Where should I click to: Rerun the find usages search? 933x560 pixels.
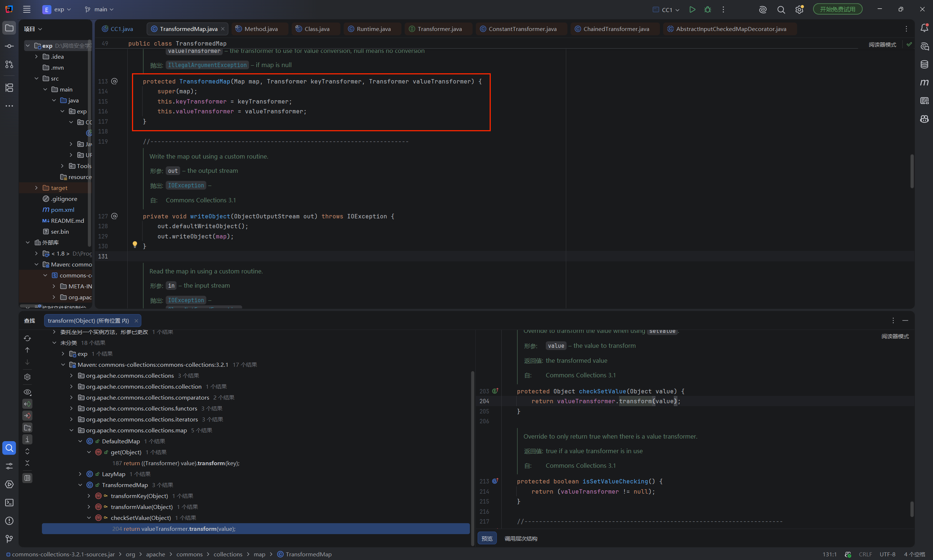point(28,338)
